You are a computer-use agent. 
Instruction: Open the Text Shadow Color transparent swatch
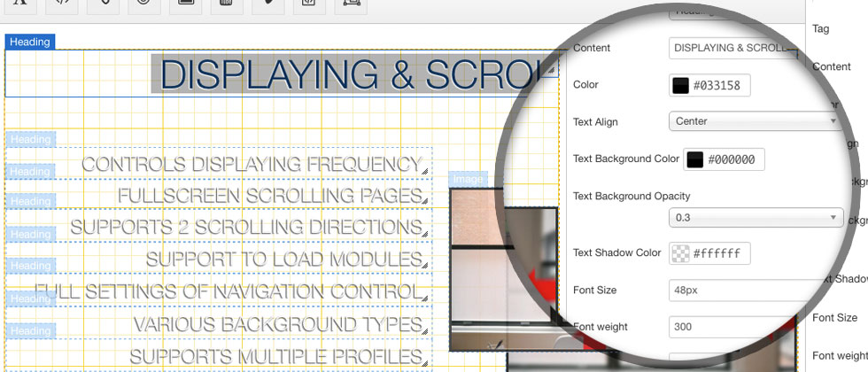click(680, 253)
